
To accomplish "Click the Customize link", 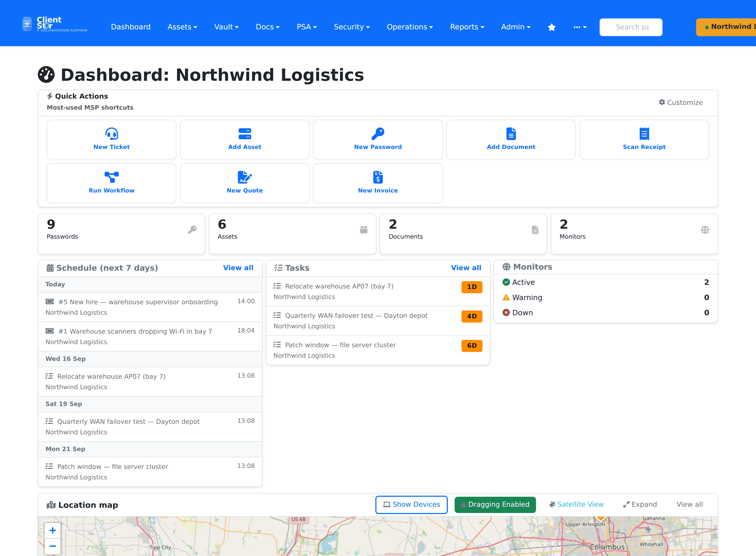I will point(681,102).
